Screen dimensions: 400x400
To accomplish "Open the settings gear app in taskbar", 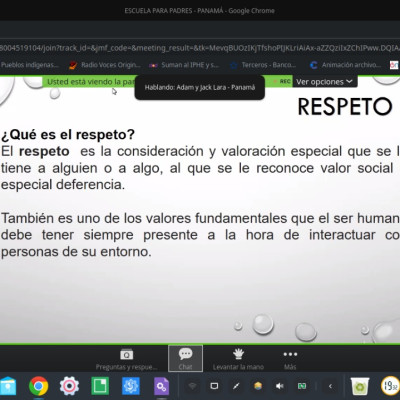I will (69, 386).
